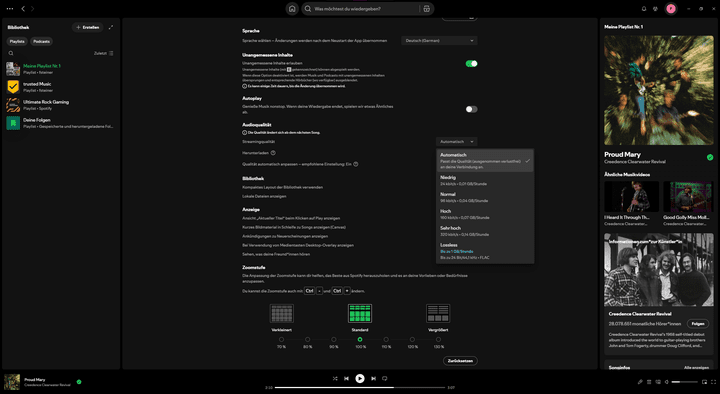
Task: Open the Deutsch (German) language dropdown
Action: 439,41
